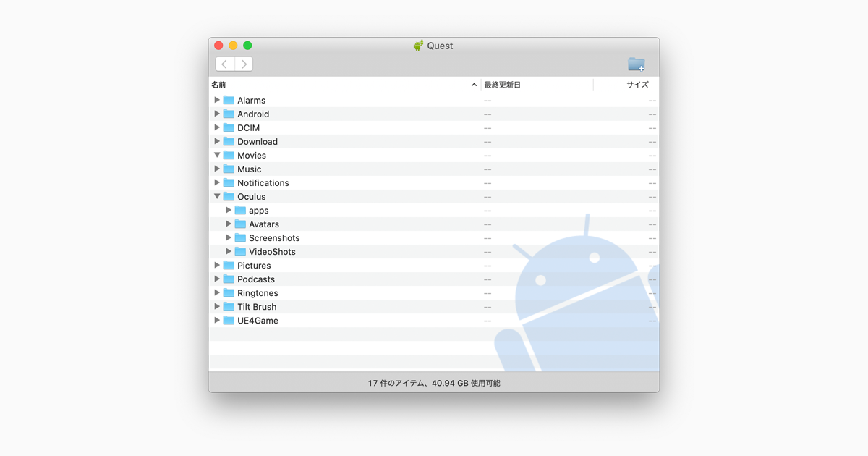Click the VideoShots folder icon
Screen dimensions: 868x456
pos(240,251)
